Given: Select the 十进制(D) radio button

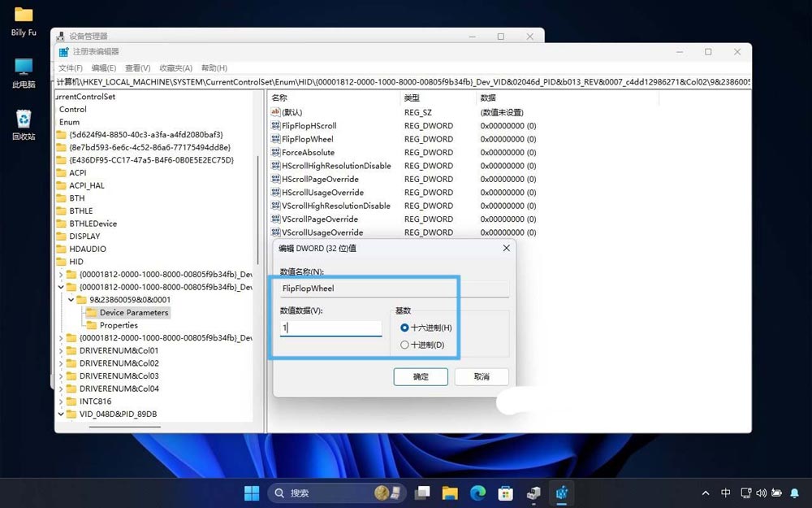Looking at the screenshot, I should [404, 343].
